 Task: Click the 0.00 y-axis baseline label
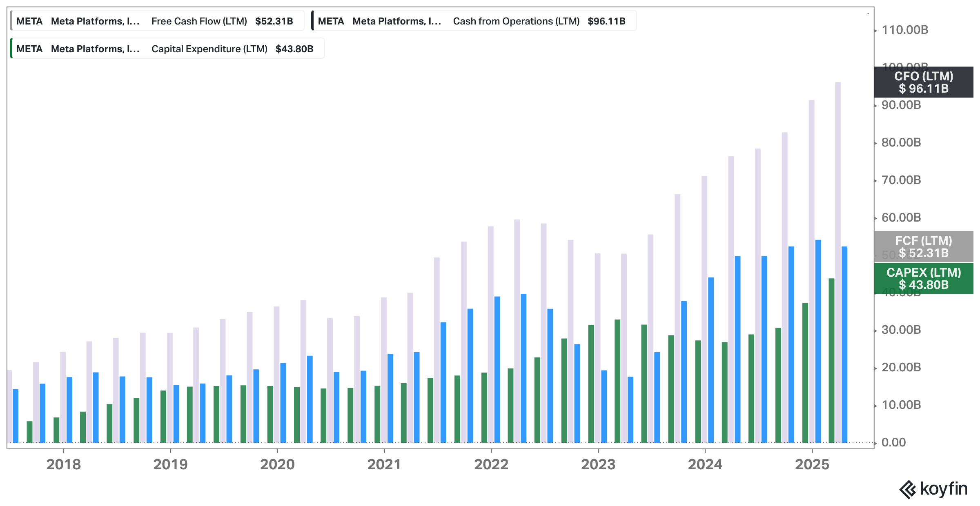(x=893, y=442)
